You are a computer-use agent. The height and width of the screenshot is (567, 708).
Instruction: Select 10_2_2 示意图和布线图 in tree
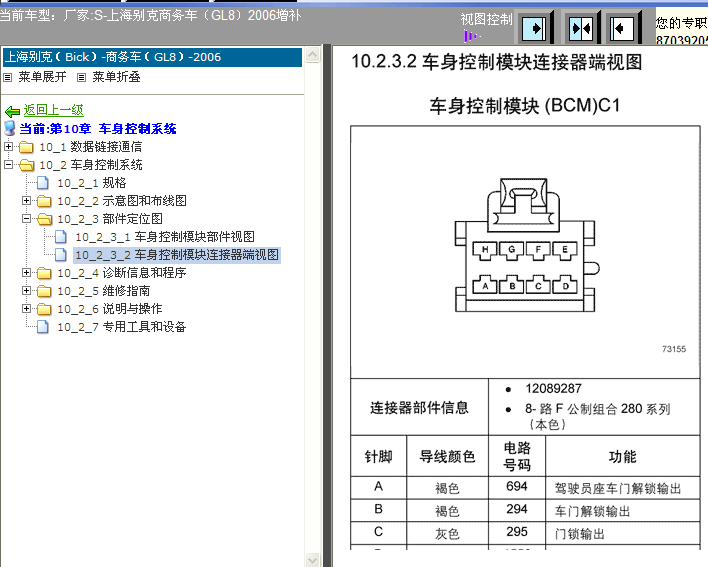click(122, 201)
